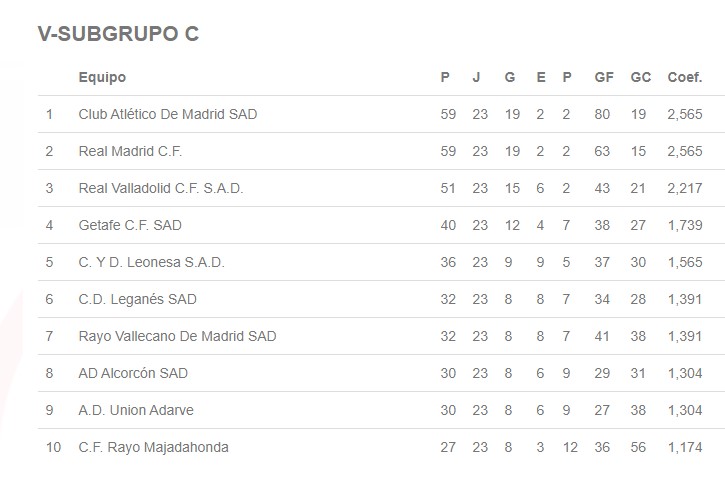This screenshot has width=725, height=488.
Task: Click Real Valladolid's 2,217 coefficient value
Action: 687,188
